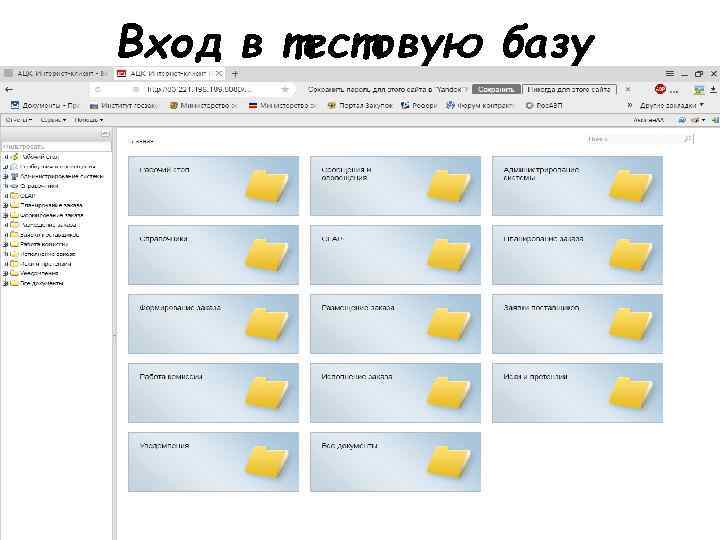Click Никогда для этого сайта button
The image size is (720, 540).
click(569, 89)
